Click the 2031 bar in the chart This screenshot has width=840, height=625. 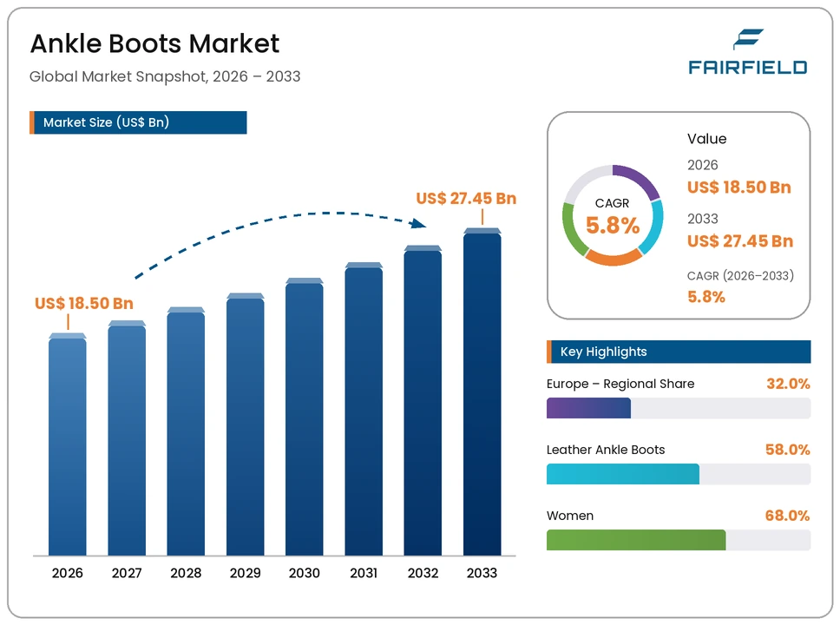(x=364, y=409)
